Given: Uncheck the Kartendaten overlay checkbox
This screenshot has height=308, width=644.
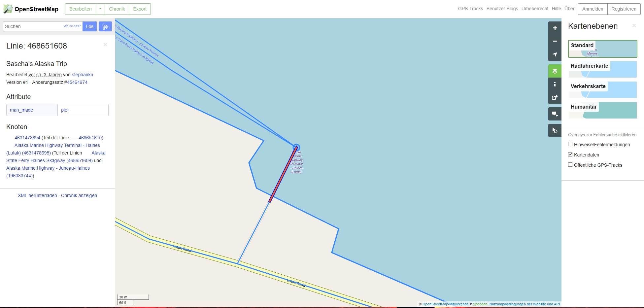Looking at the screenshot, I should (570, 154).
